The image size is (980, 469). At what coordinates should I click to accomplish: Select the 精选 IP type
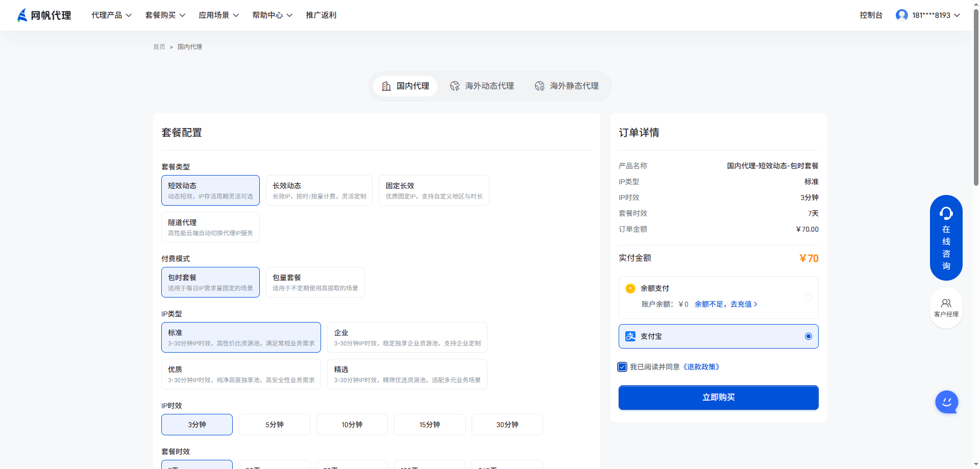pos(407,374)
